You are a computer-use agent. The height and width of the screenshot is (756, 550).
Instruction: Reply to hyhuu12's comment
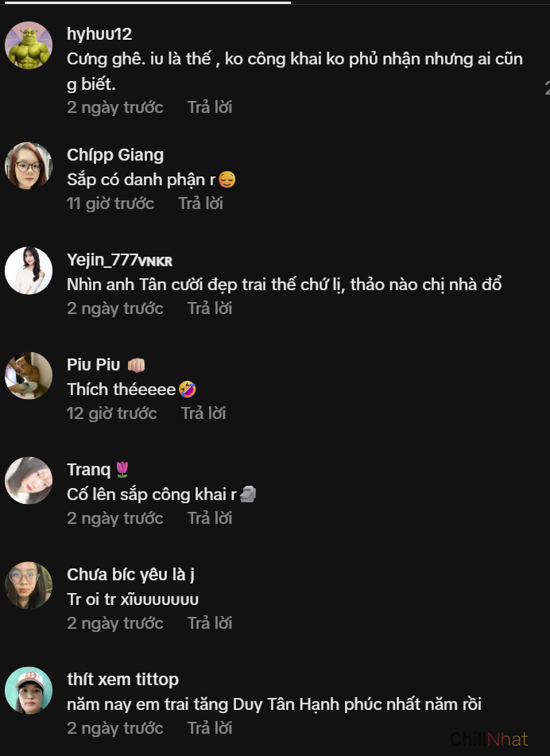[x=210, y=107]
